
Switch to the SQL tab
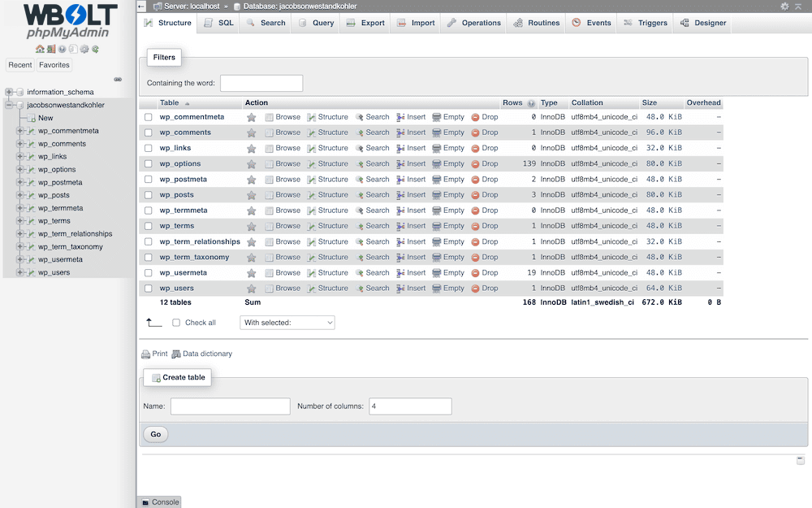click(x=218, y=23)
